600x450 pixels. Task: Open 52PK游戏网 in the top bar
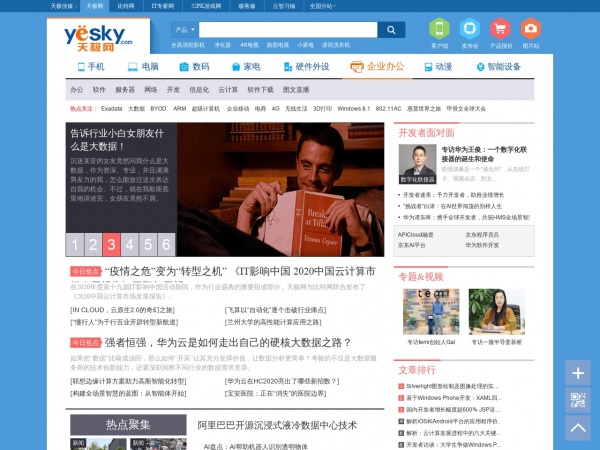206,6
